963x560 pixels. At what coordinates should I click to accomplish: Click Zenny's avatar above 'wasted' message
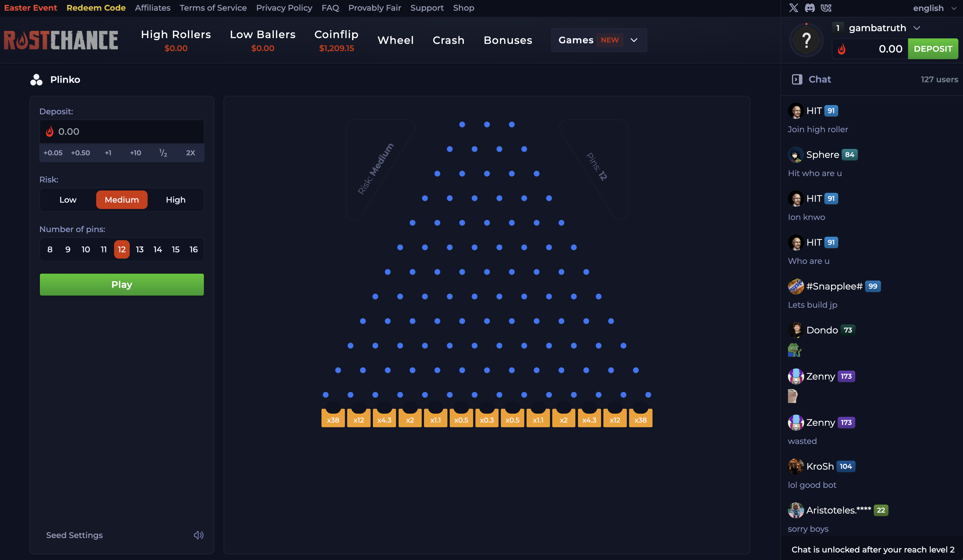pyautogui.click(x=796, y=423)
